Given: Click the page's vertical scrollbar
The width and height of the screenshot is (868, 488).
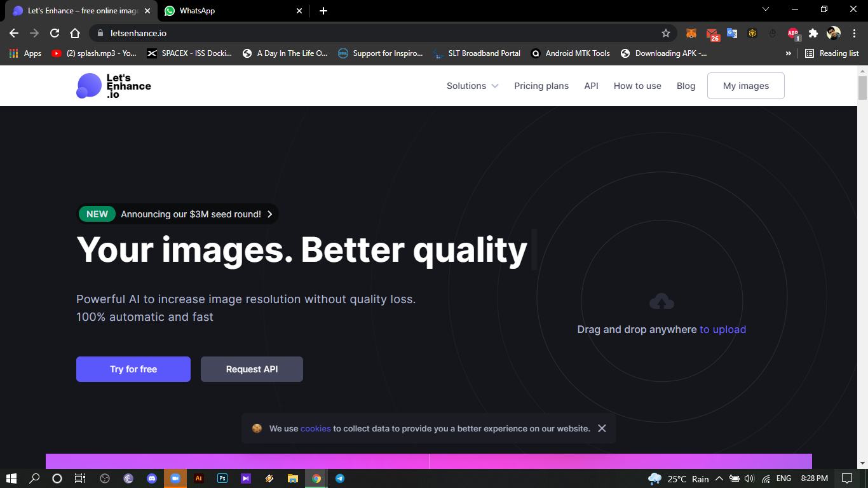Looking at the screenshot, I should (x=862, y=88).
